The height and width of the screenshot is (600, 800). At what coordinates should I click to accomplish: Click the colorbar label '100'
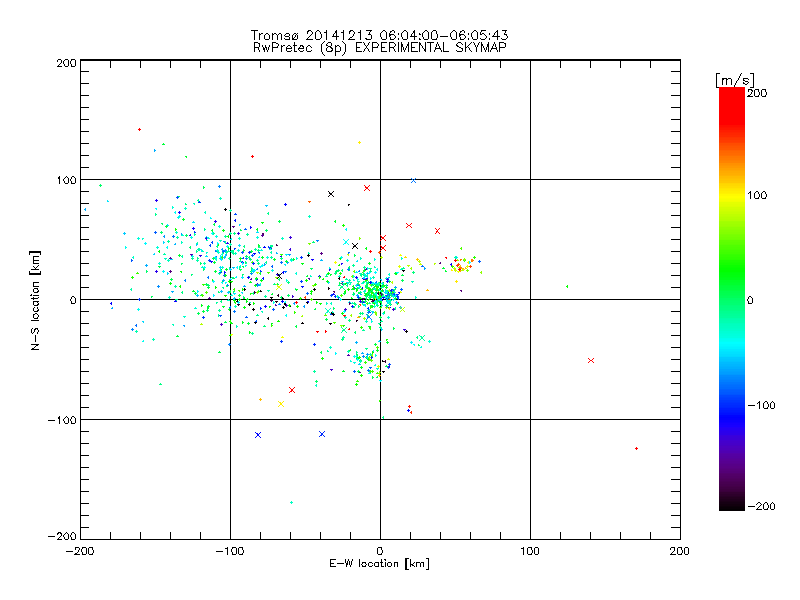(x=757, y=195)
